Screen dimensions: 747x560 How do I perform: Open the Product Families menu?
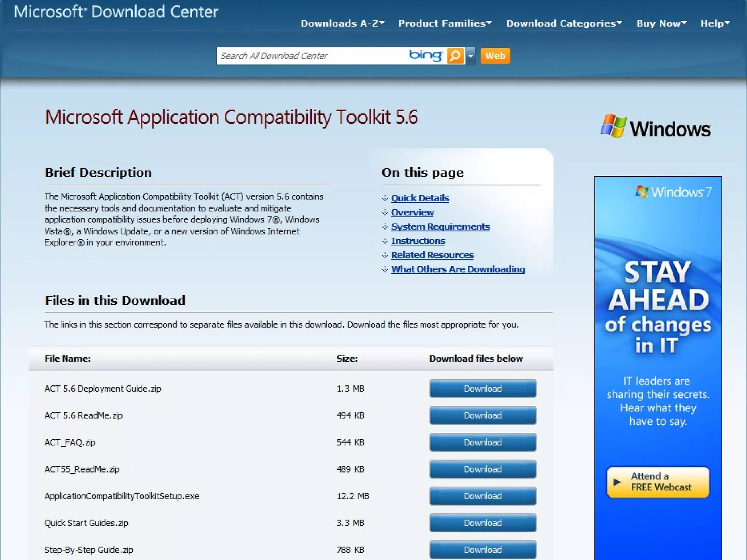445,23
